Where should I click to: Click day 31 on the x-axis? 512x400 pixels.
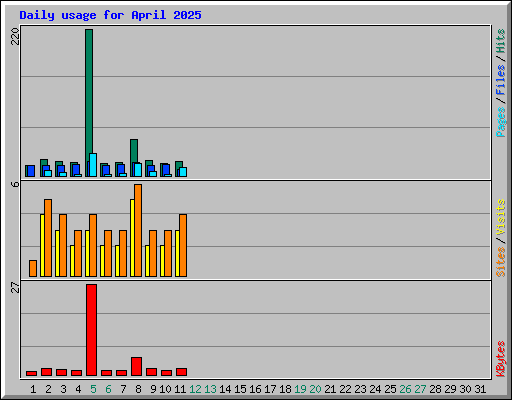pyautogui.click(x=480, y=389)
